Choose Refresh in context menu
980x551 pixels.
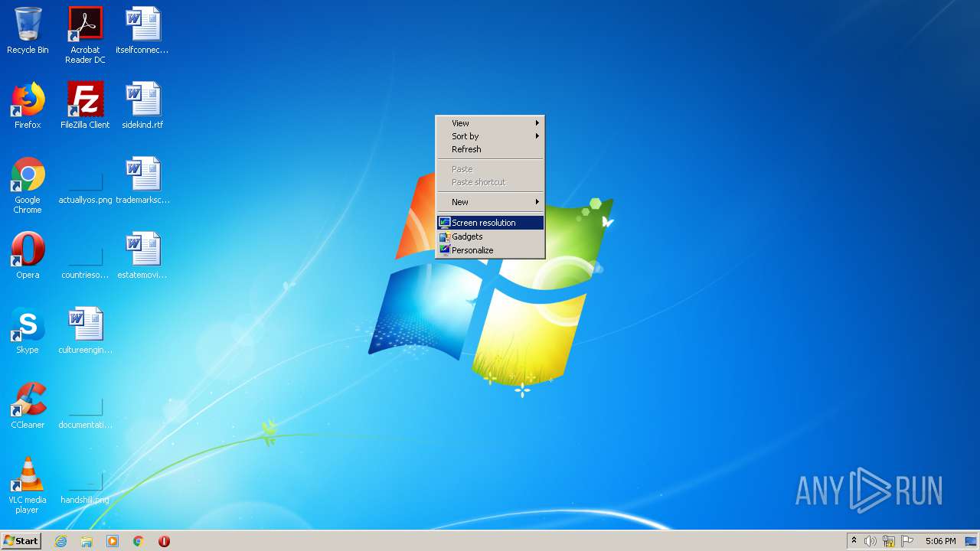coord(490,149)
